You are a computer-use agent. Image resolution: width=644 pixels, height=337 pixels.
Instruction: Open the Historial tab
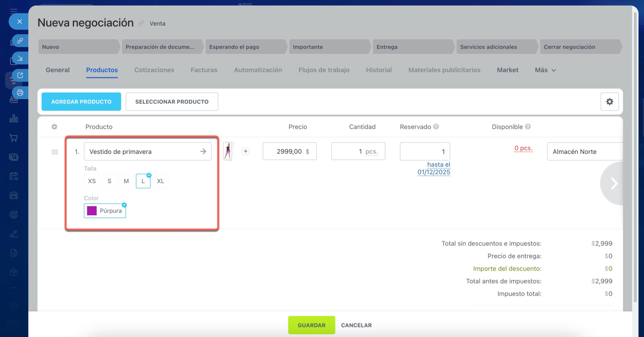379,70
